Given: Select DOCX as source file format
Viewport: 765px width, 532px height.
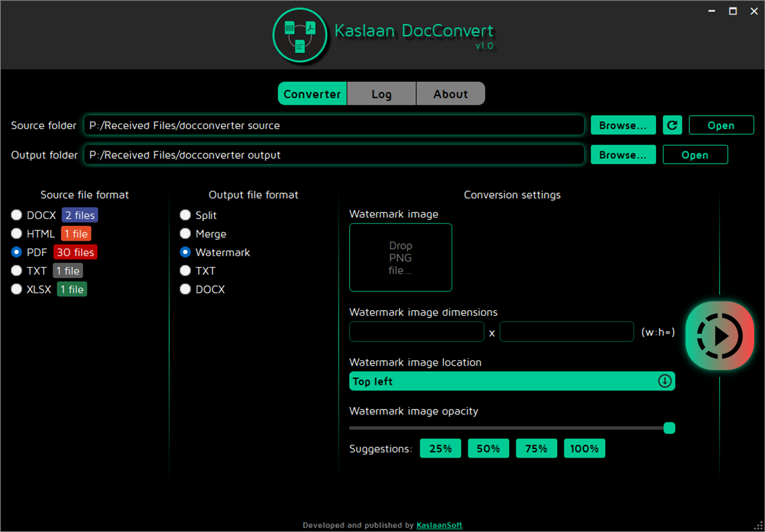Looking at the screenshot, I should [16, 215].
